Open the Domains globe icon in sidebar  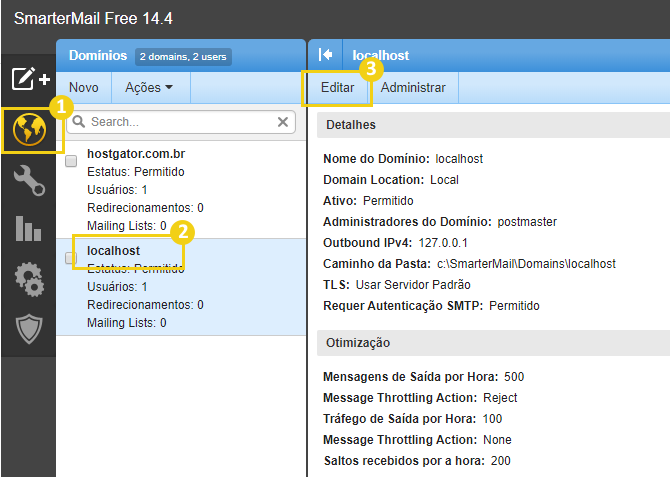[x=29, y=130]
